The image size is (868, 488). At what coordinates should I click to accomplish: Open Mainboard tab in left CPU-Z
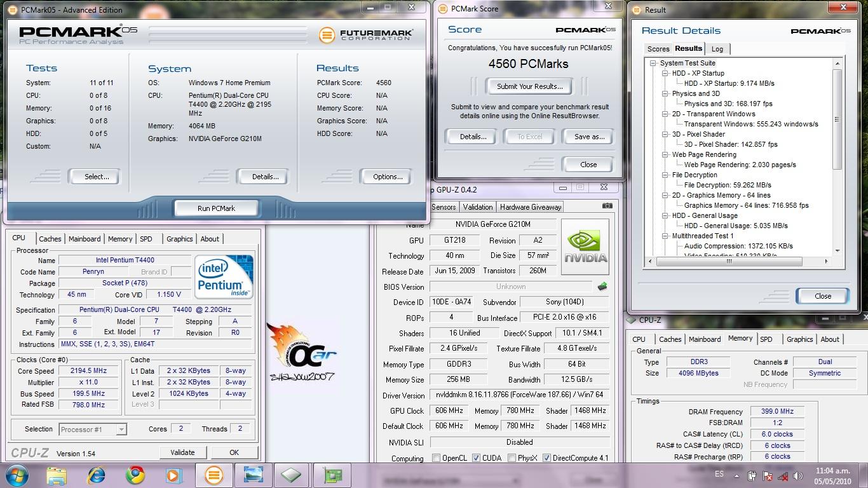pos(85,239)
